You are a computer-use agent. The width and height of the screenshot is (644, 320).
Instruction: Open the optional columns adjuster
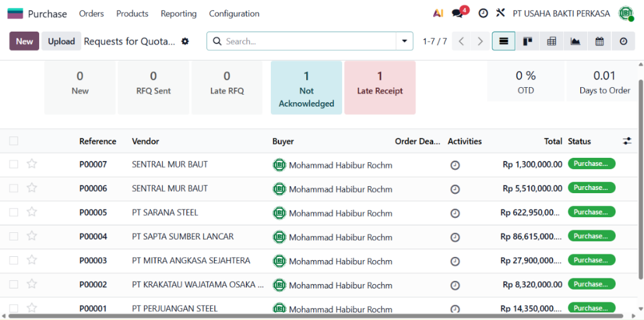click(627, 141)
